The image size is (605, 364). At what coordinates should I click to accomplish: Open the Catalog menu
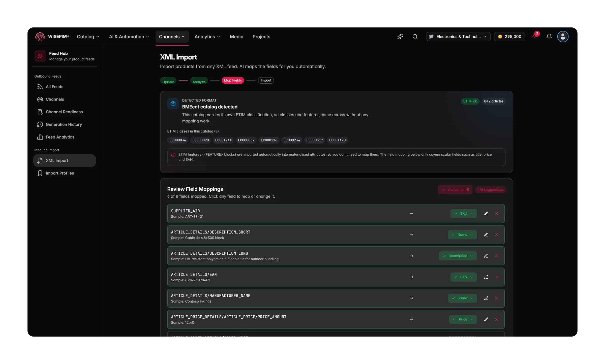click(88, 37)
